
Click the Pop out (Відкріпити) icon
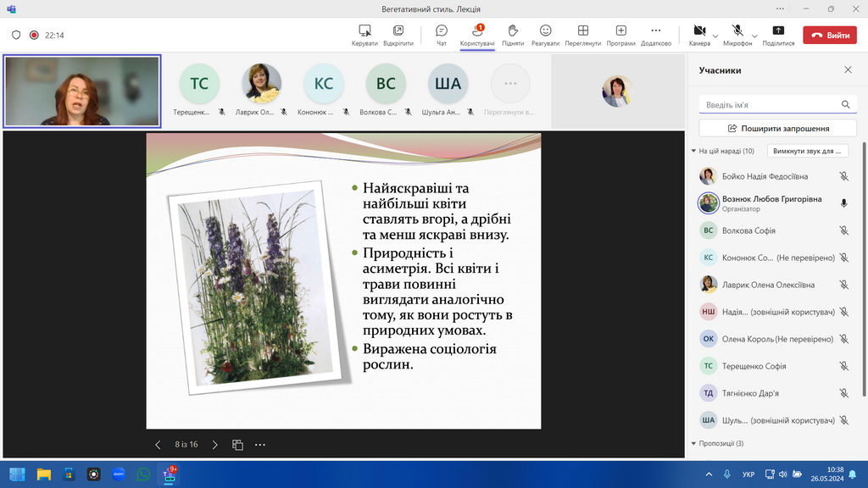(398, 31)
